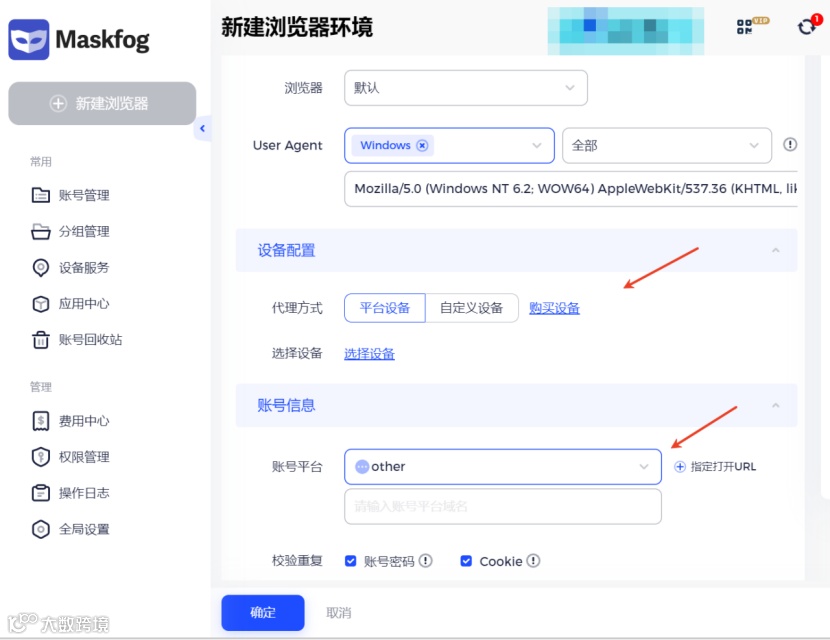The width and height of the screenshot is (830, 640).
Task: Click the info icon beside User Agent dropdowns
Action: tap(790, 145)
